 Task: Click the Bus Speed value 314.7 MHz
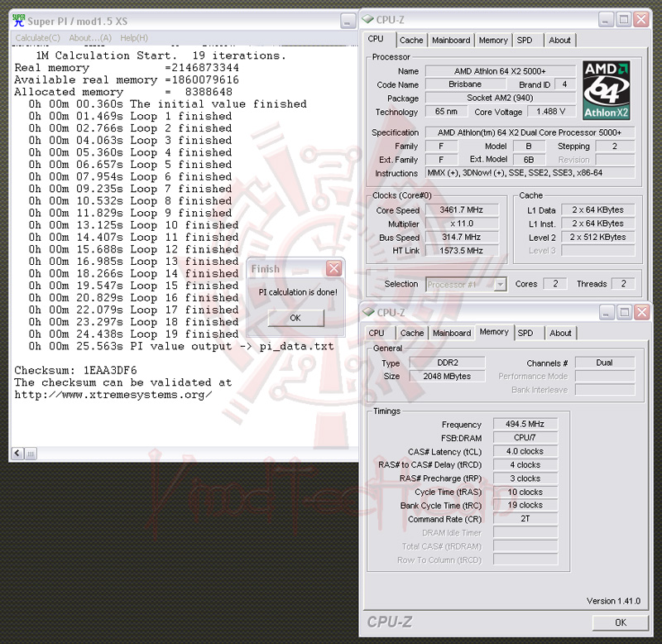pyautogui.click(x=462, y=237)
